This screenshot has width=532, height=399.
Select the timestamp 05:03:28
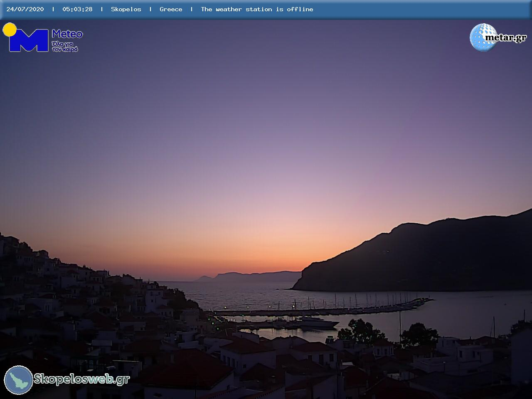(x=77, y=9)
